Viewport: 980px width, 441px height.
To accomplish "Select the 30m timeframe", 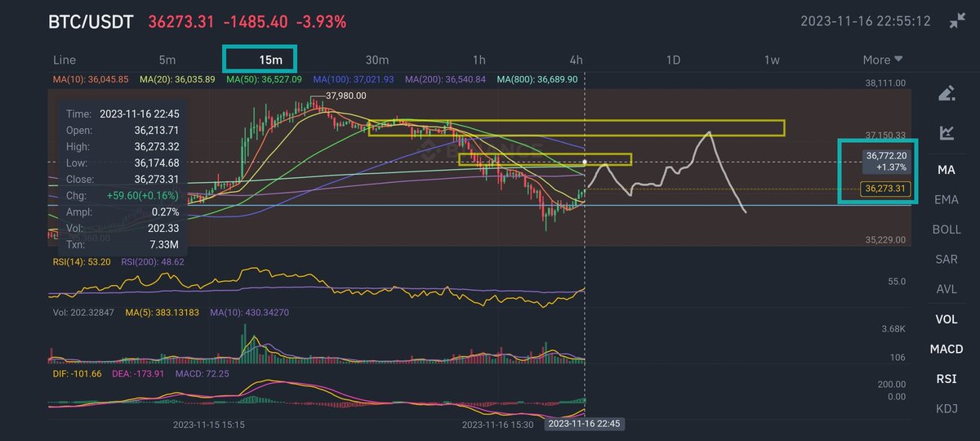I will click(x=376, y=60).
